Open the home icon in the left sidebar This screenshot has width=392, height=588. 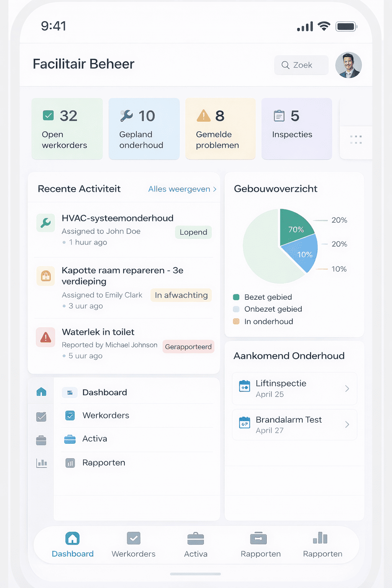pyautogui.click(x=41, y=392)
